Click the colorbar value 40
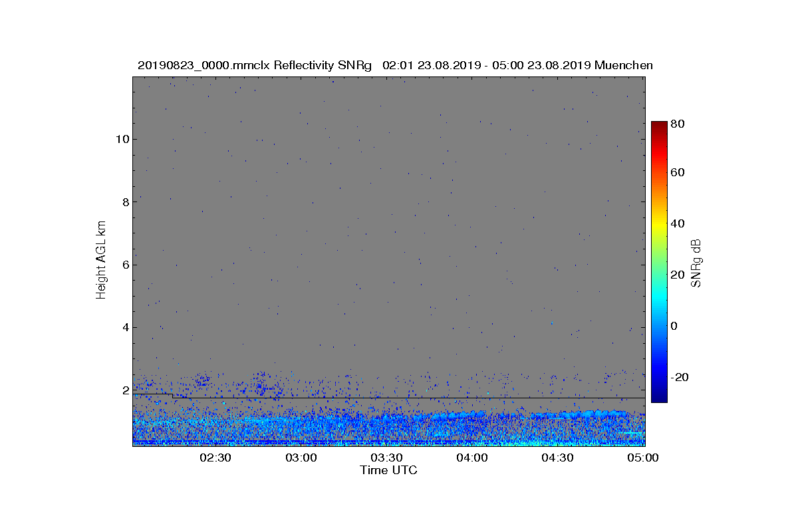This screenshot has height=532, width=798. [x=678, y=223]
